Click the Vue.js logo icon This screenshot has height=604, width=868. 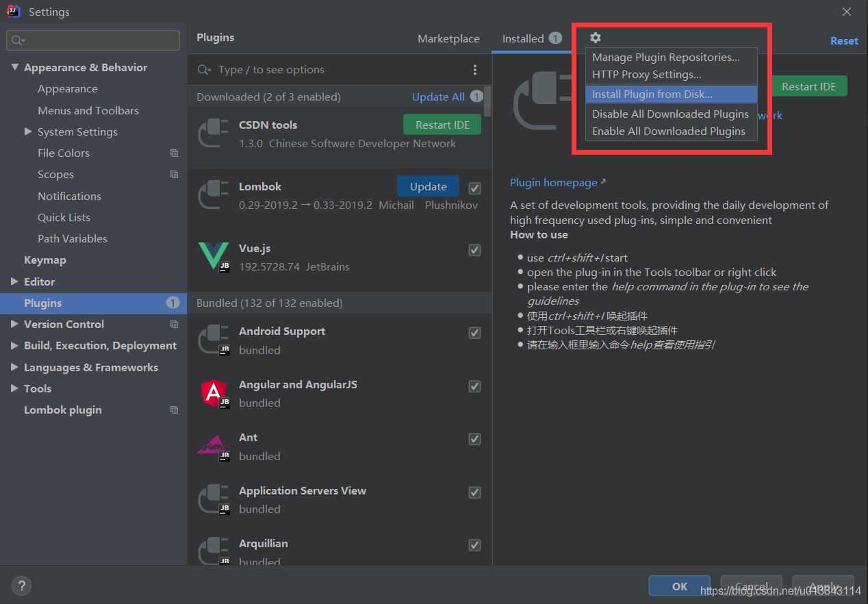click(213, 257)
